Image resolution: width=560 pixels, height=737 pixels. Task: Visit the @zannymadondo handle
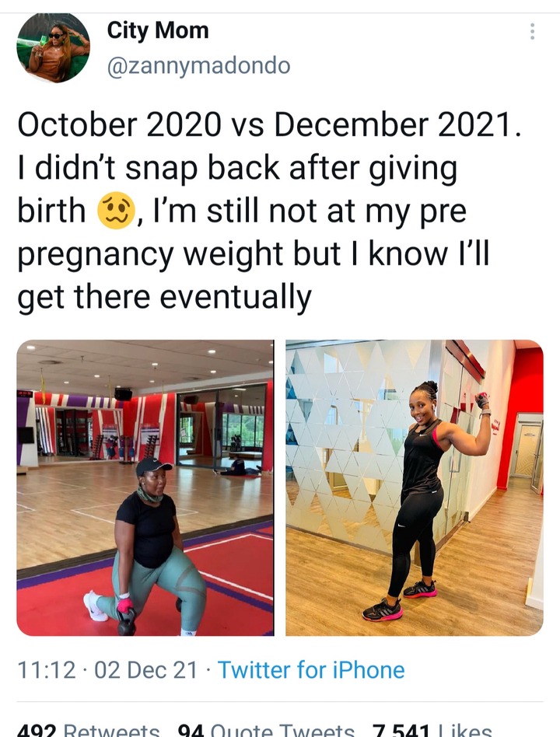199,65
